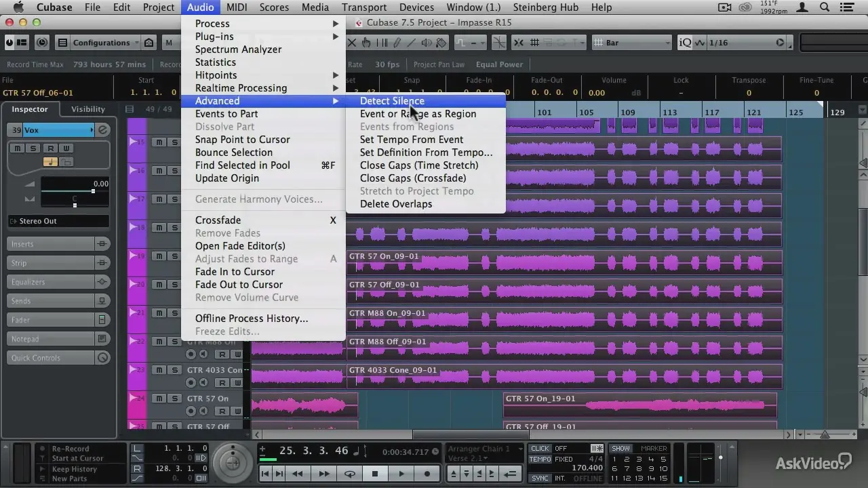This screenshot has width=868, height=488.
Task: Solo track GTR 4033 Con (track 23)
Action: [174, 370]
